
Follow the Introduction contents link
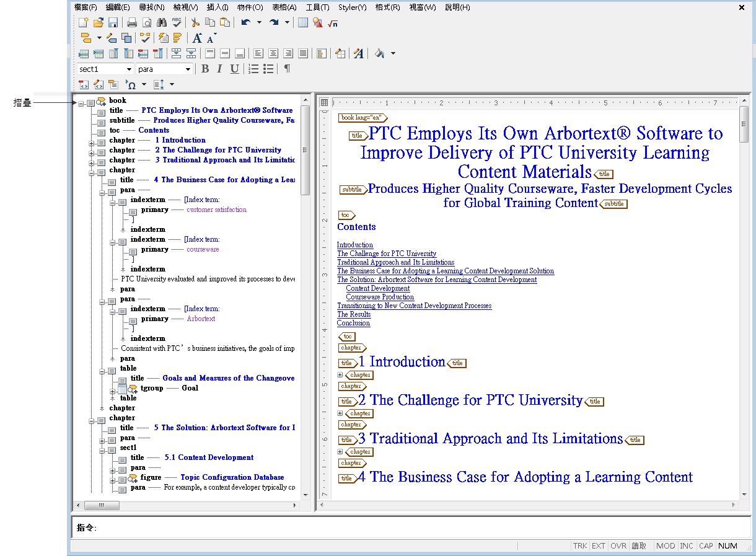tap(355, 245)
